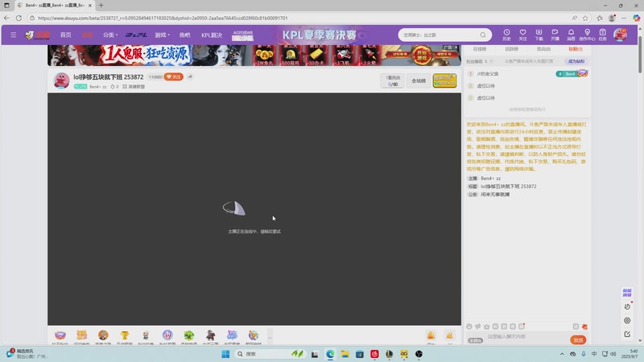The height and width of the screenshot is (362, 644).
Task: Click the megaphone icon in chat toolbar
Action: point(477,327)
